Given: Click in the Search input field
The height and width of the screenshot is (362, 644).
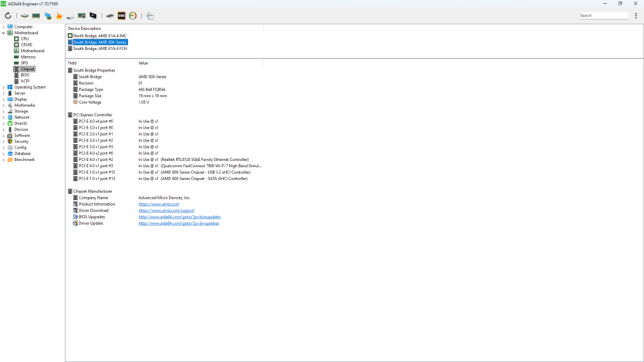Looking at the screenshot, I should click(604, 15).
